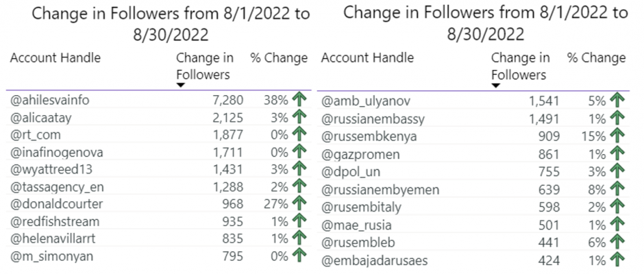The width and height of the screenshot is (644, 274).
Task: Toggle sort arrow under left Change in Followers
Action: 181,85
